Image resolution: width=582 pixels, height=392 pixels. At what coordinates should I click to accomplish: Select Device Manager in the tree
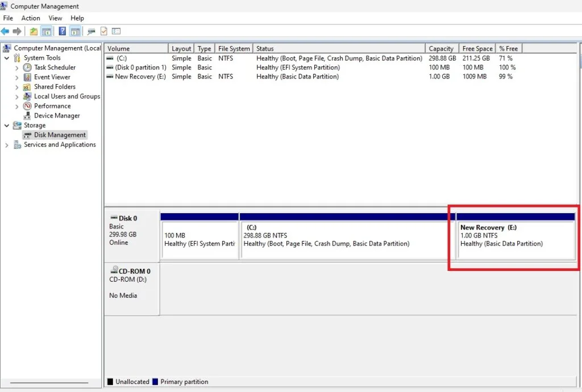coord(57,116)
